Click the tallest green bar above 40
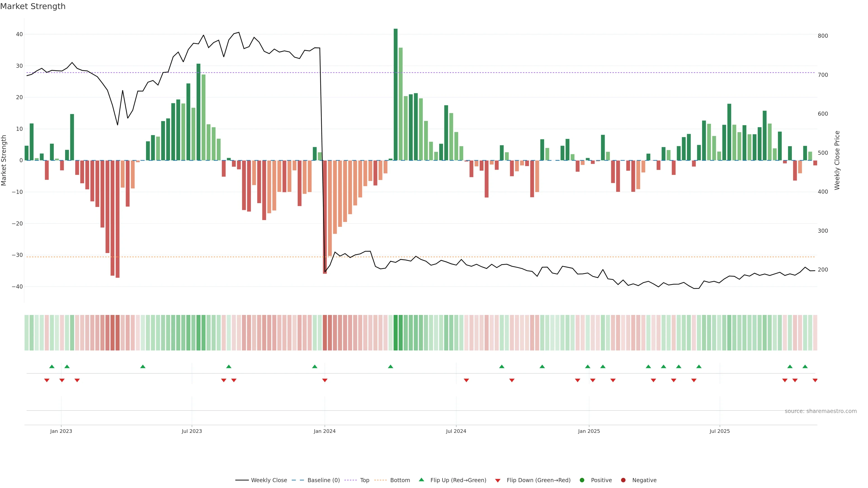Image resolution: width=868 pixels, height=488 pixels. tap(396, 94)
